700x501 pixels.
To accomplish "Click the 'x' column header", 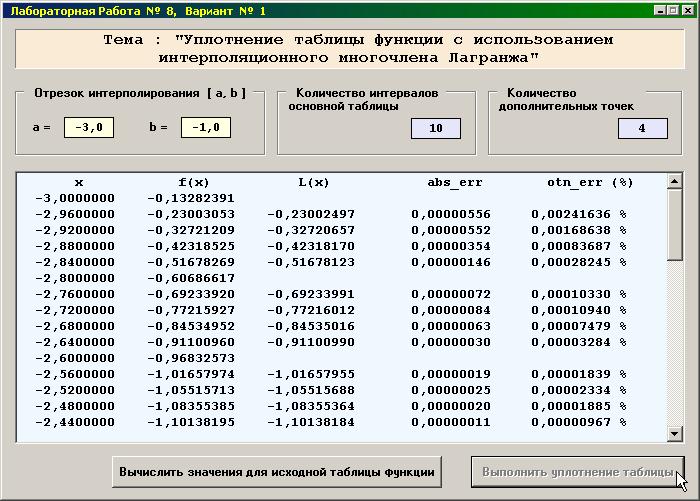I will coord(79,183).
